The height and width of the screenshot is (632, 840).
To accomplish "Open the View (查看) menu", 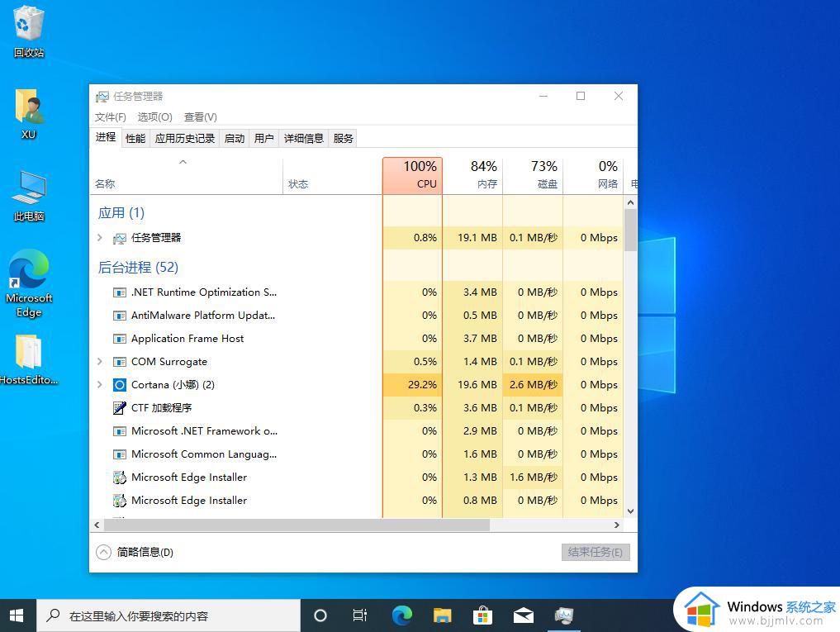I will click(x=201, y=116).
